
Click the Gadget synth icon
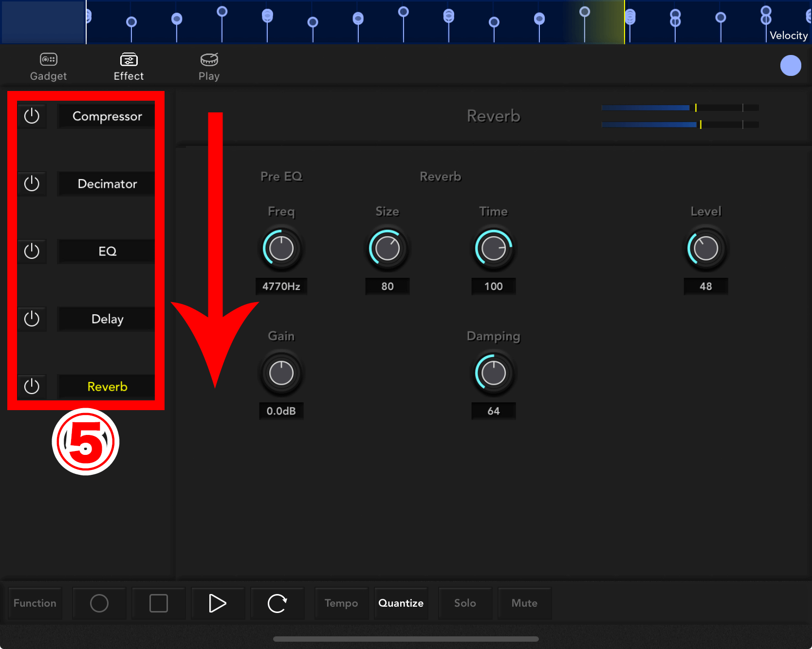(x=48, y=59)
